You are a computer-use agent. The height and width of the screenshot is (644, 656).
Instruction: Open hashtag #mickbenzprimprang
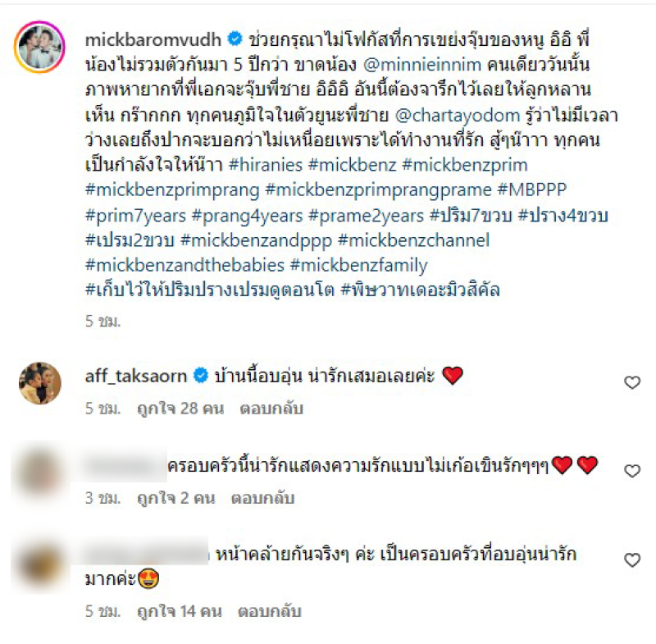172,190
